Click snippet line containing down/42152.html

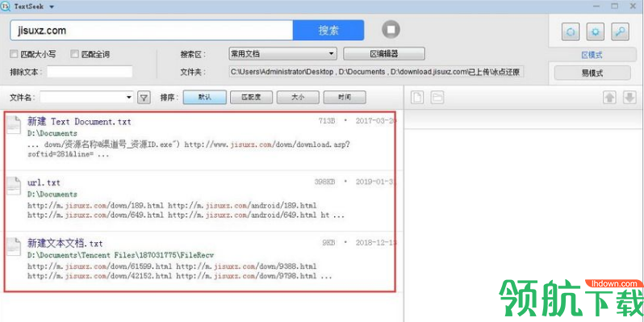[x=179, y=277]
